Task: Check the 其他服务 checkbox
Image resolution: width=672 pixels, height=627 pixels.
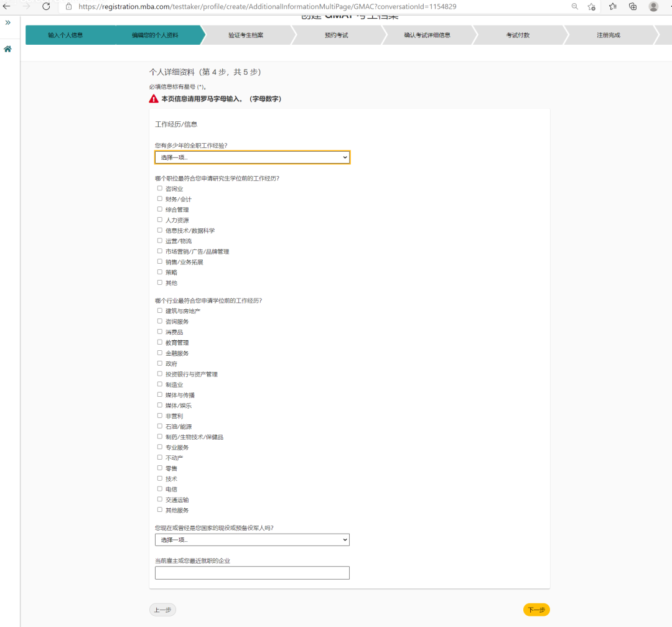Action: pos(159,509)
